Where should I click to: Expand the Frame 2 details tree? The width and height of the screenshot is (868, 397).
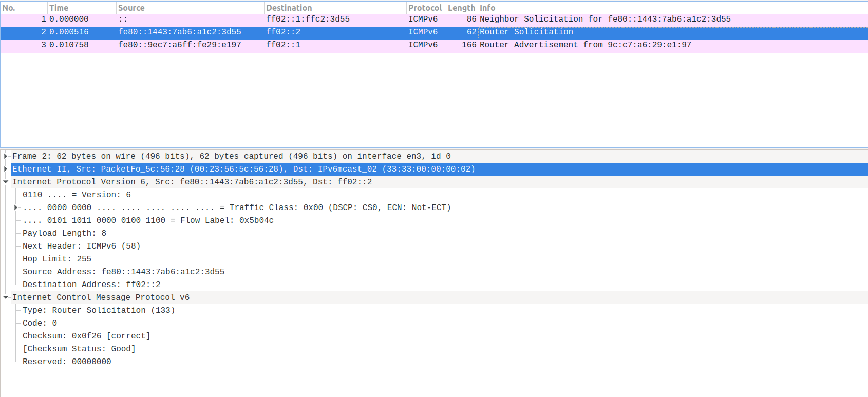pos(6,156)
